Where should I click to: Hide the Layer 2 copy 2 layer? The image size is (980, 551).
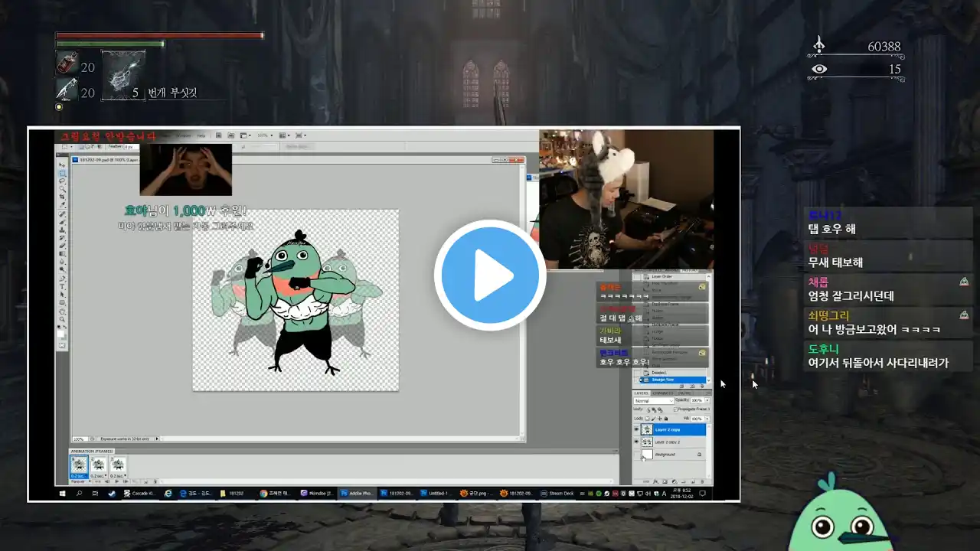[636, 442]
